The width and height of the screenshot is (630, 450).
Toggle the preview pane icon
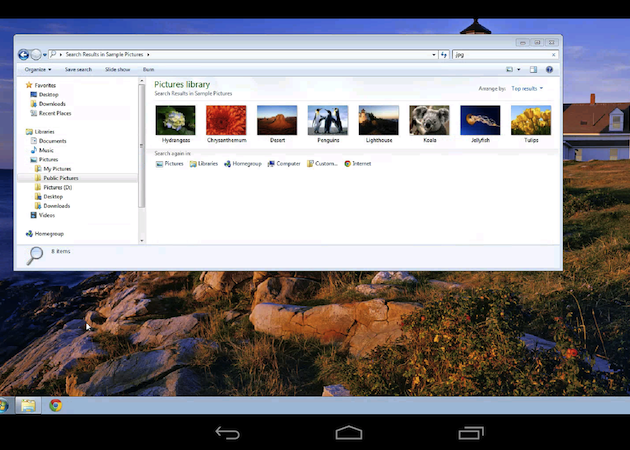(533, 70)
